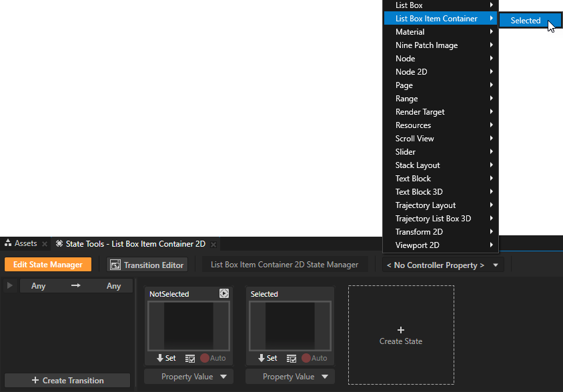Image resolution: width=563 pixels, height=392 pixels.
Task: Open property list icon in Selected state
Action: tap(292, 358)
